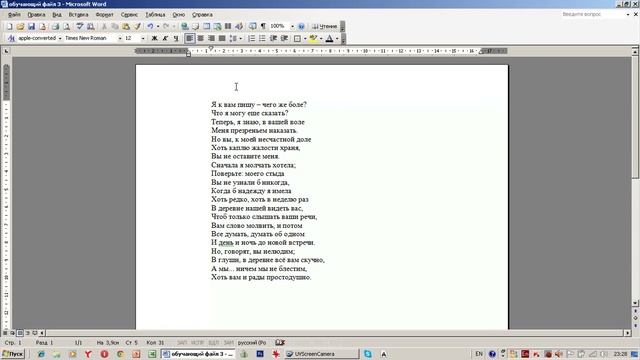Click the Redo arrow icon
Image resolution: width=640 pixels, height=360 pixels.
pos(166,26)
